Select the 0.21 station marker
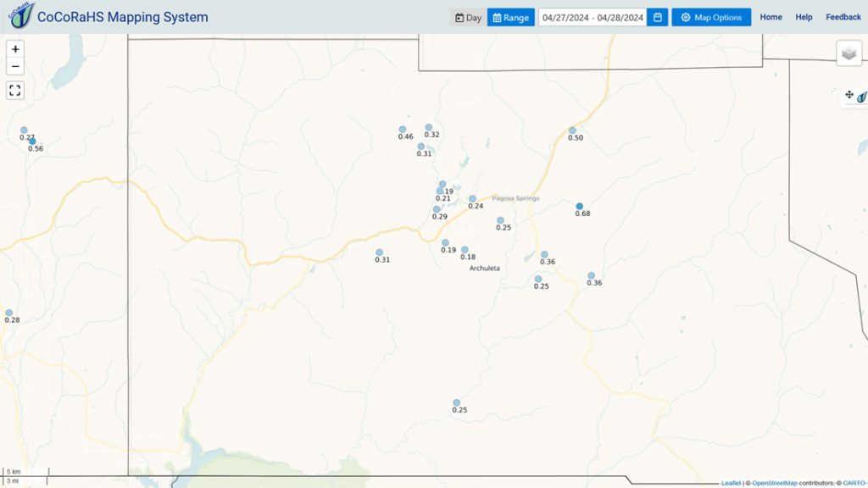This screenshot has width=868, height=488. point(440,191)
